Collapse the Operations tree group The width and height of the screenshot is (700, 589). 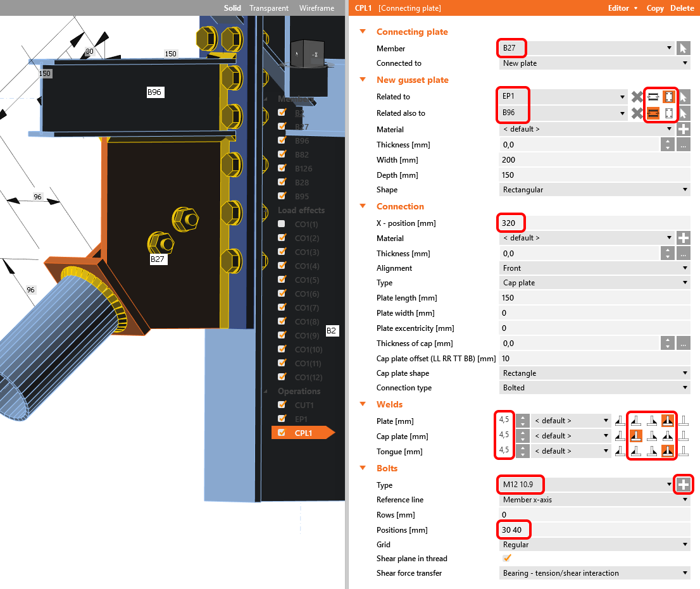[x=266, y=392]
